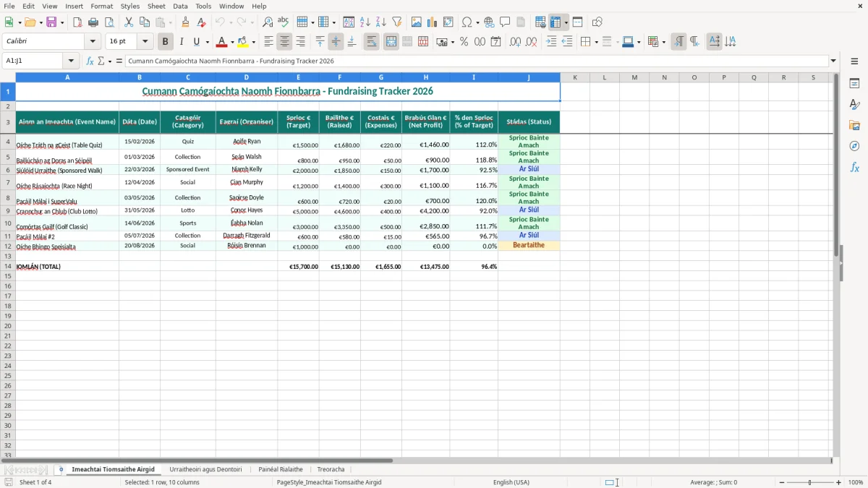Open the Font Size dropdown
The image size is (868, 488).
pyautogui.click(x=145, y=42)
